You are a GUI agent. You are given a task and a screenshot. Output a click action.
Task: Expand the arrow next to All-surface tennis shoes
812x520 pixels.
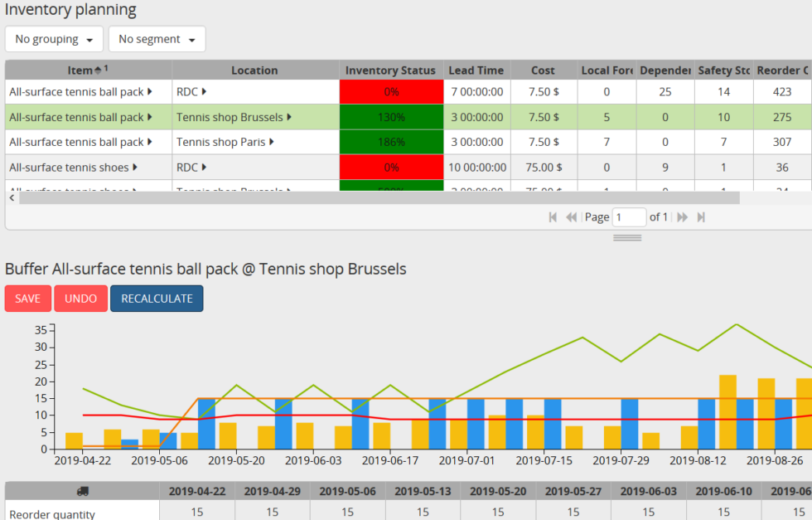[x=136, y=168]
